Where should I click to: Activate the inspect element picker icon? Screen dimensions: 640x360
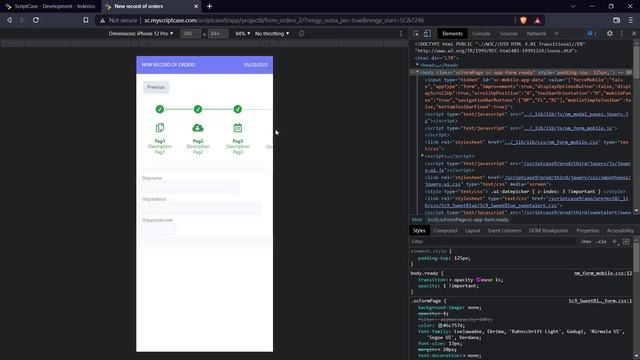tap(416, 33)
